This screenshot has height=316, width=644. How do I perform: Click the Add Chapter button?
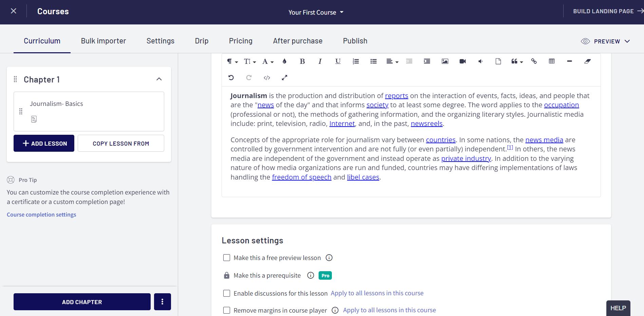pyautogui.click(x=82, y=302)
